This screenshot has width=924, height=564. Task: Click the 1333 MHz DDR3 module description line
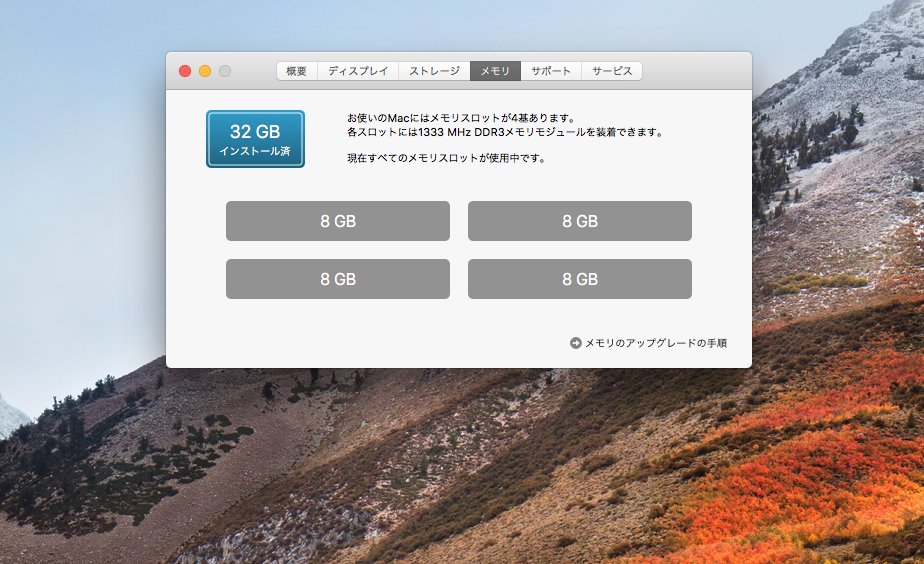506,132
